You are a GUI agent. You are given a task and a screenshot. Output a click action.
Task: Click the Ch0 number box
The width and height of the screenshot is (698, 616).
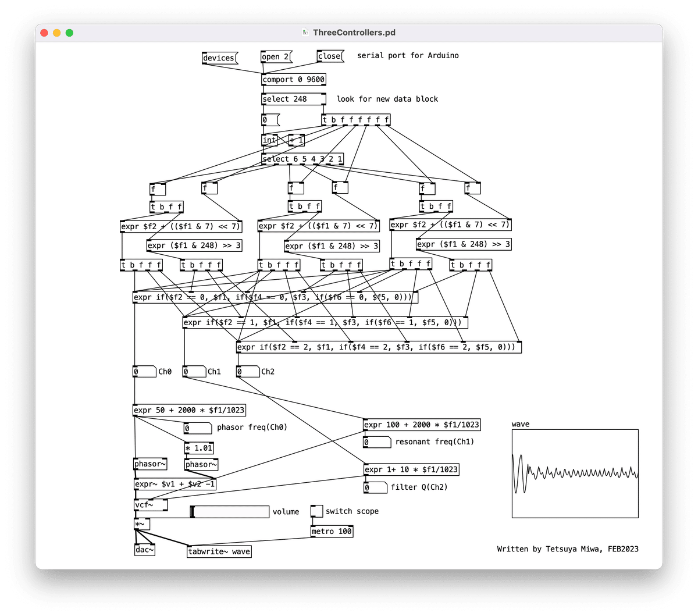tap(144, 372)
